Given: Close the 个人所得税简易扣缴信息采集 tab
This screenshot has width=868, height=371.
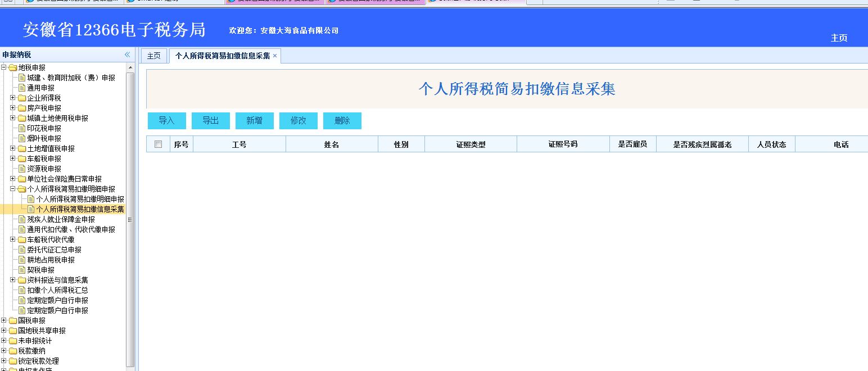Looking at the screenshot, I should click(275, 56).
